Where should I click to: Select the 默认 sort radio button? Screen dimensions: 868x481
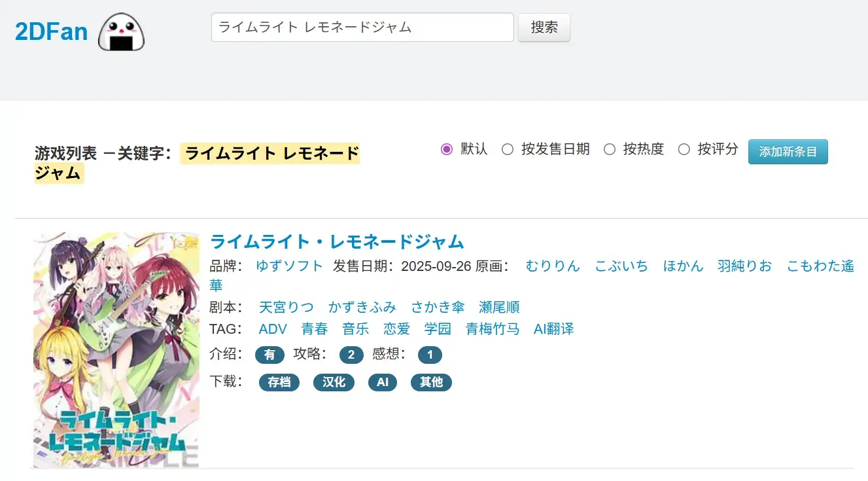pyautogui.click(x=447, y=149)
